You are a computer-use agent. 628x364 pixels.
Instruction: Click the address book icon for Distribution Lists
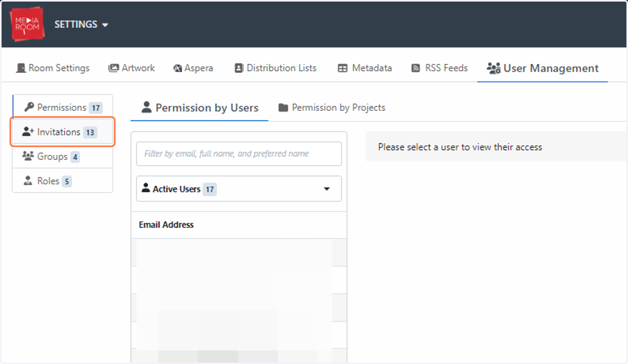[x=239, y=68]
